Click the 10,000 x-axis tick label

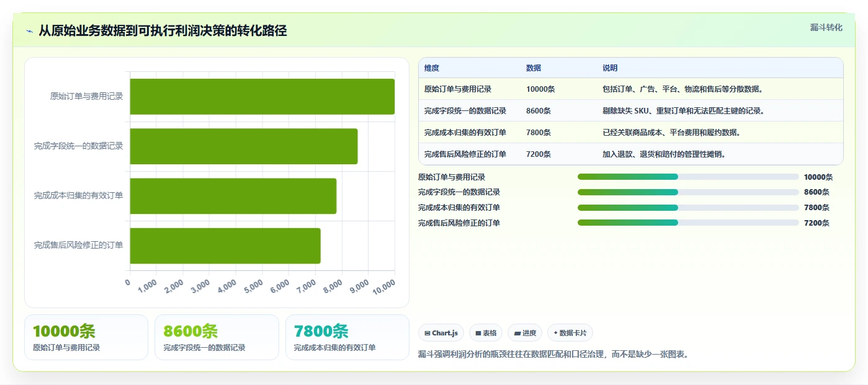(384, 286)
